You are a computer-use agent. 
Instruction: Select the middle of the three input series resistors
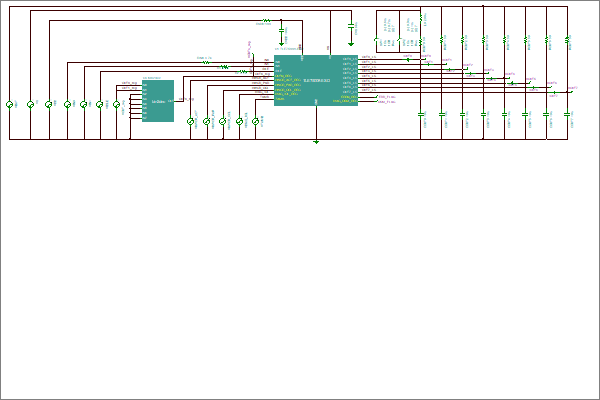point(225,67)
